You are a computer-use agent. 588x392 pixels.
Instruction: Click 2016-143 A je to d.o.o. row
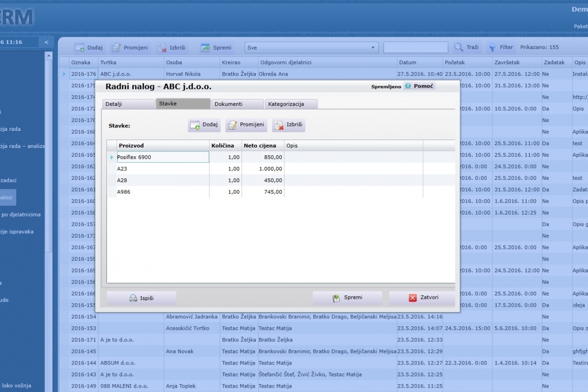(323, 374)
